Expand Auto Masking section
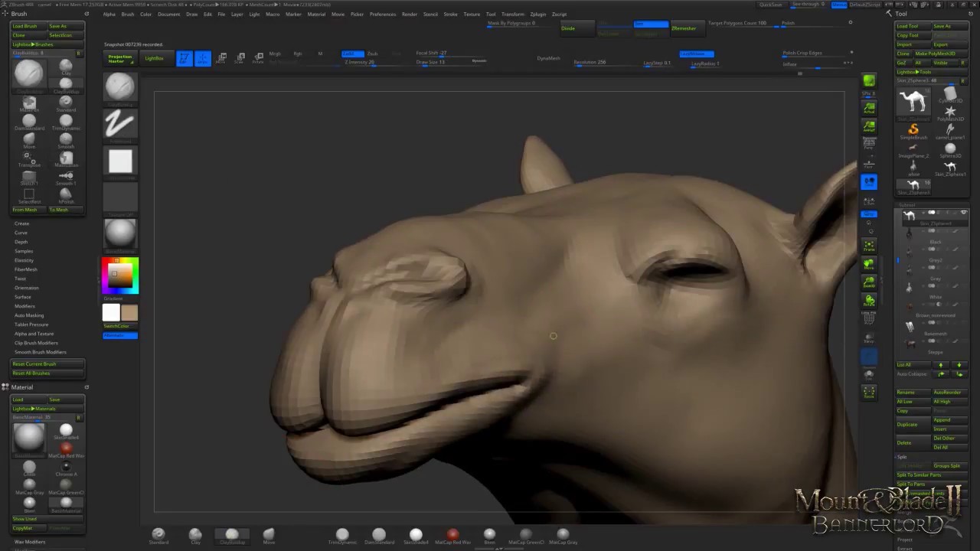This screenshot has width=980, height=551. pyautogui.click(x=29, y=315)
